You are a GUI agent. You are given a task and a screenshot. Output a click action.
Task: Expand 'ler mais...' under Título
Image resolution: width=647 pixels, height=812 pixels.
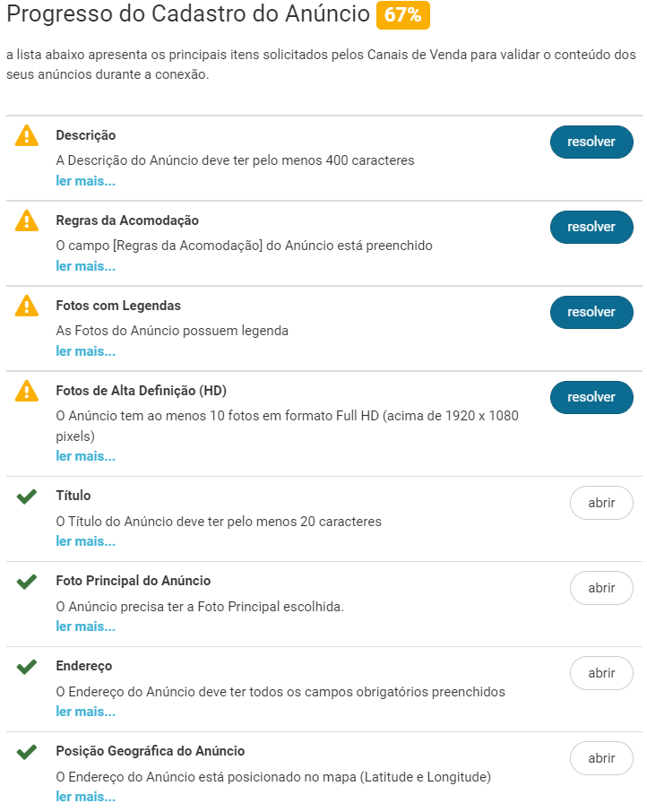coord(85,541)
